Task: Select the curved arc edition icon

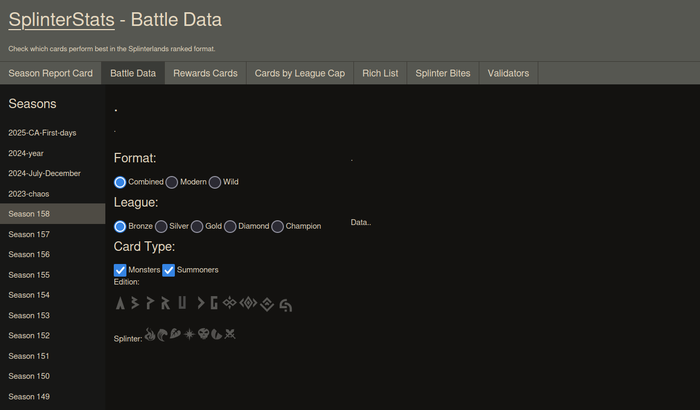Action: (x=286, y=305)
